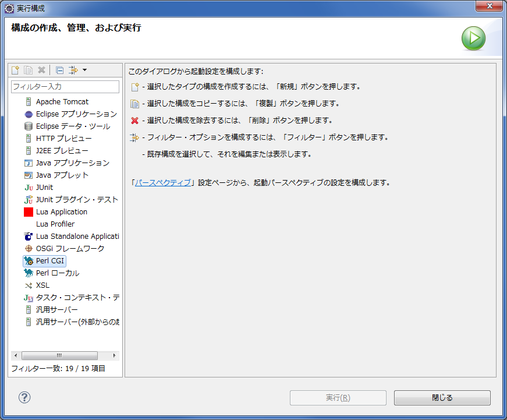
Task: Click the タスク・コンテキスト icon
Action: click(x=29, y=298)
